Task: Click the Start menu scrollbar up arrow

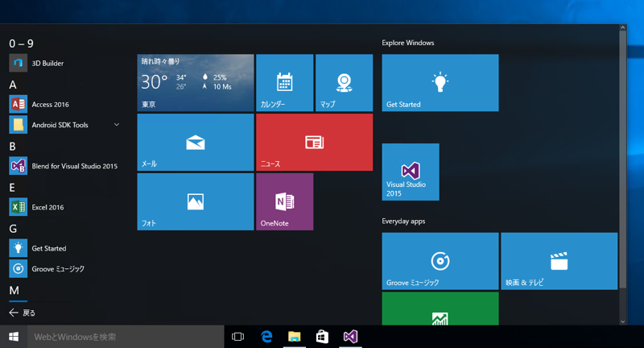Action: 622,27
